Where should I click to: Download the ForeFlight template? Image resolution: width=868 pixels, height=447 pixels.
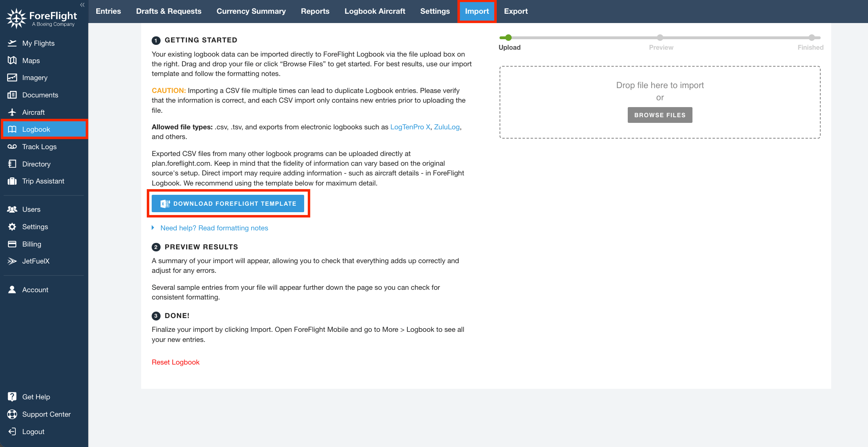pyautogui.click(x=228, y=204)
